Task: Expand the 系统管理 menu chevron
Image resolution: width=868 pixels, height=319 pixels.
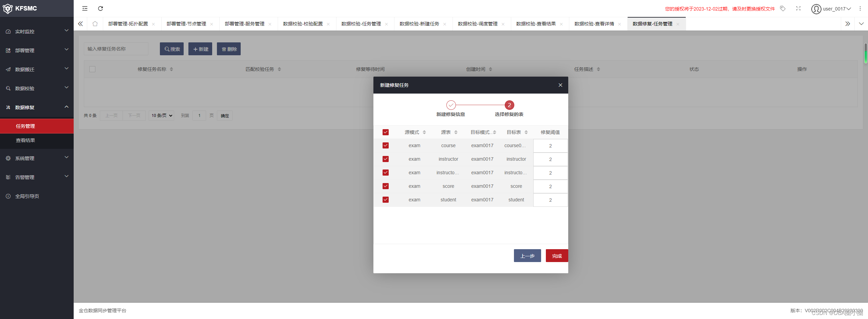Action: [67, 157]
